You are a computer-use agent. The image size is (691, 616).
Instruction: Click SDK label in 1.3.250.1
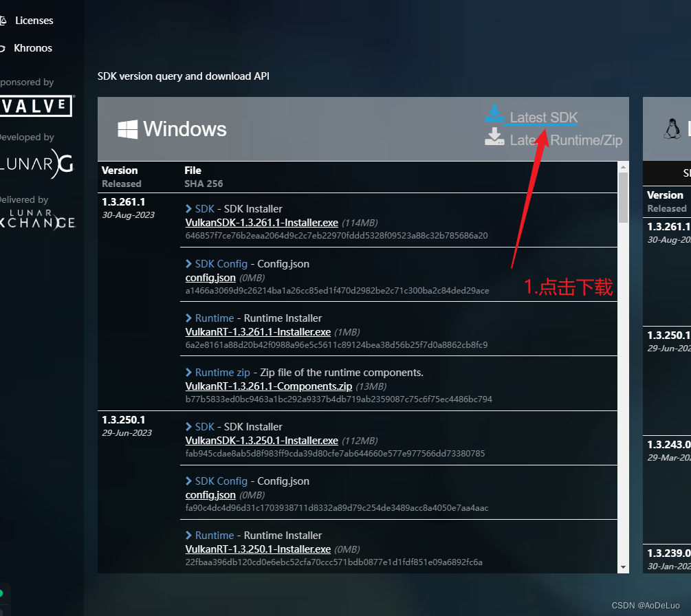[204, 426]
